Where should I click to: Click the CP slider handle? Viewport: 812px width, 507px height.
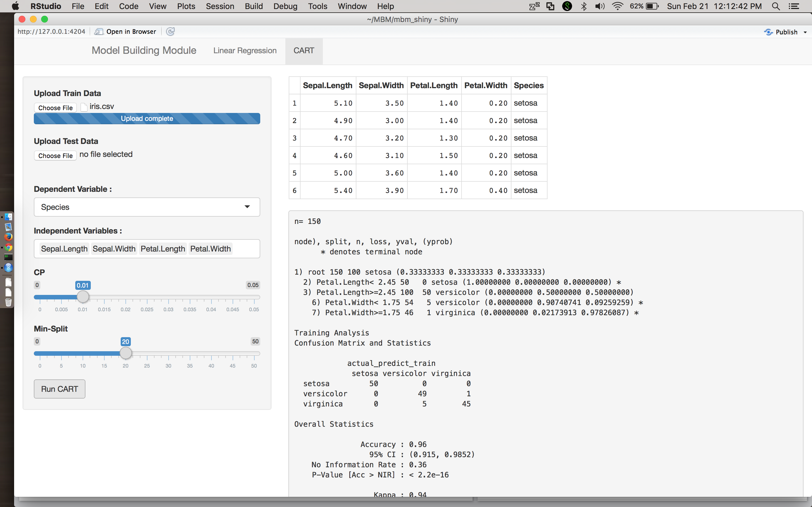click(x=83, y=297)
